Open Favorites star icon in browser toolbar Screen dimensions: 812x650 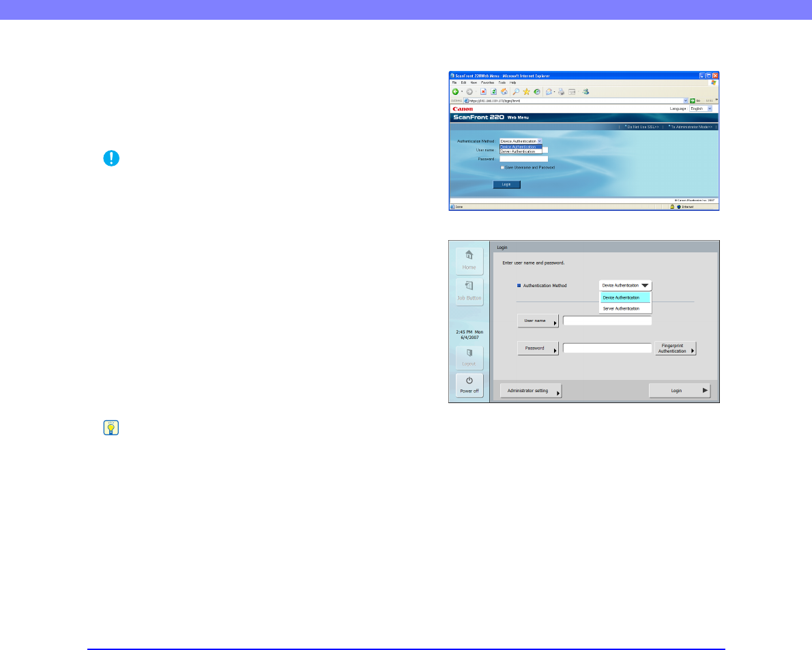click(x=526, y=91)
